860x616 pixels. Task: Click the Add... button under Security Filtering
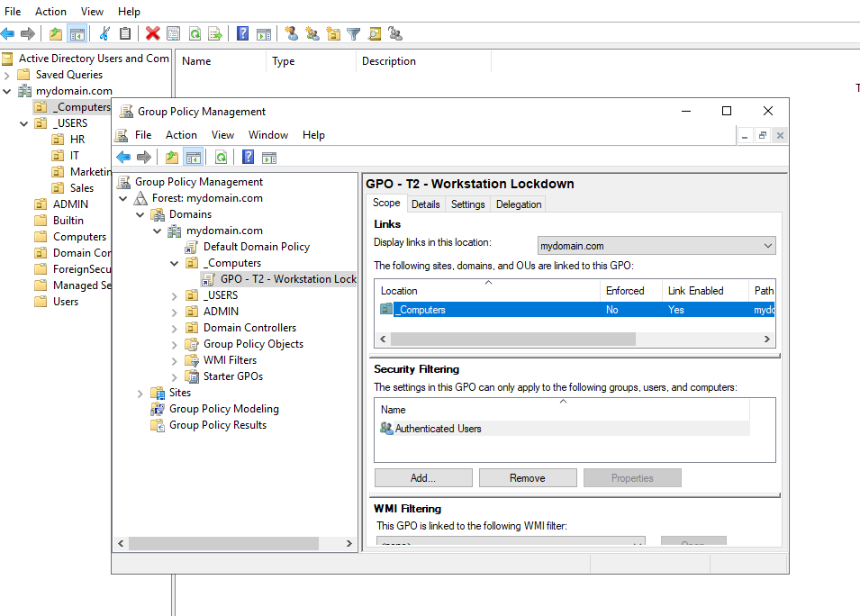pyautogui.click(x=423, y=478)
